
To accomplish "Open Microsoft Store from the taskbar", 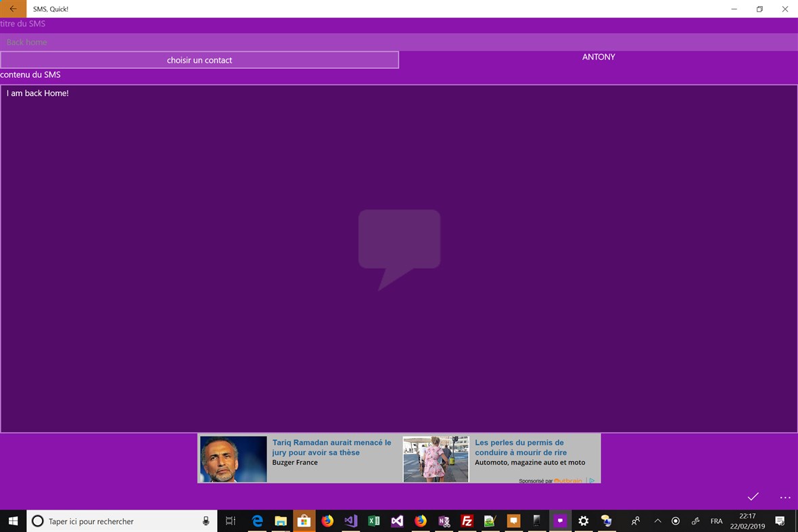I will point(304,521).
